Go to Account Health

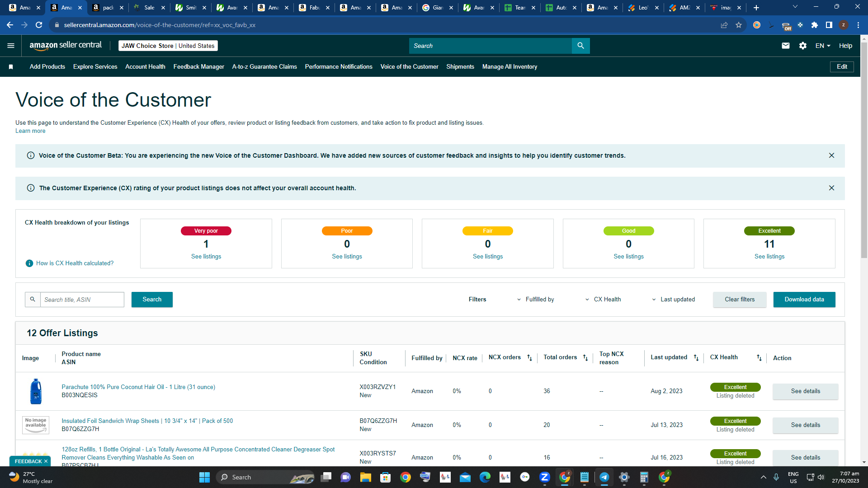tap(145, 67)
